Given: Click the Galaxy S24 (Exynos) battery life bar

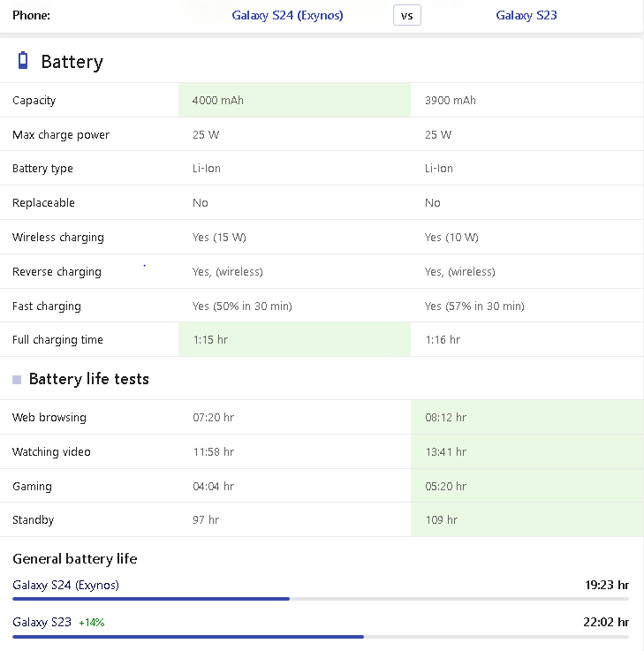Looking at the screenshot, I should (321, 599).
